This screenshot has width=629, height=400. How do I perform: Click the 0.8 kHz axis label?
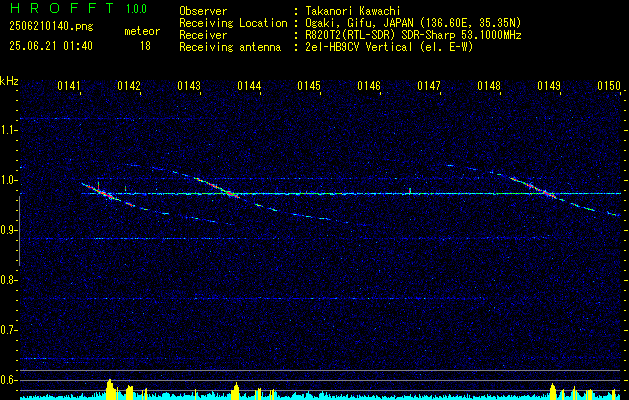pos(8,280)
